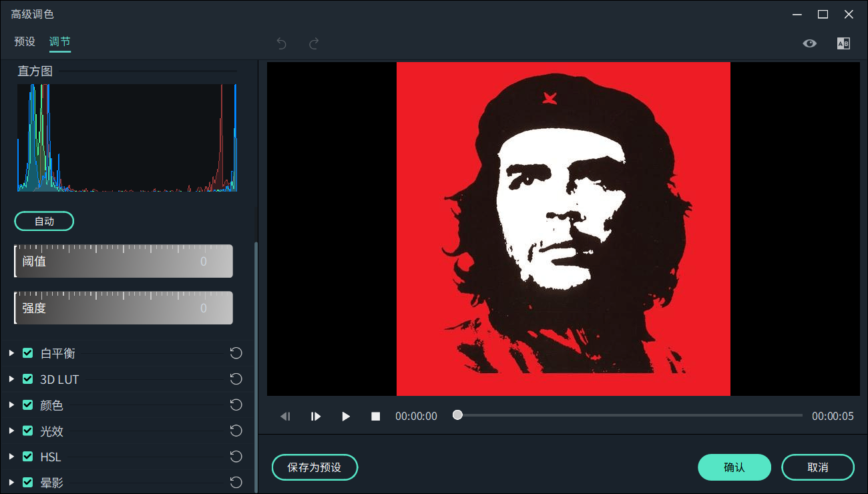The height and width of the screenshot is (494, 868).
Task: Click the 00:00:05 duration label
Action: [833, 417]
